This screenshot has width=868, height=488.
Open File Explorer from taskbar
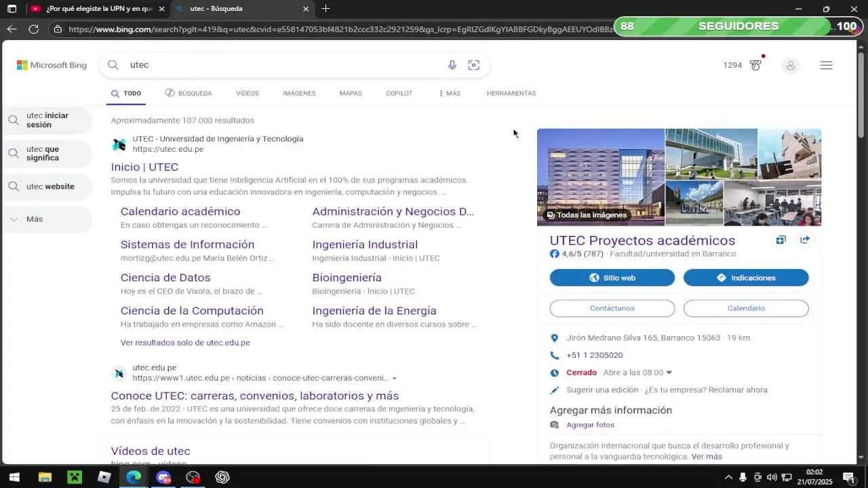[45, 477]
